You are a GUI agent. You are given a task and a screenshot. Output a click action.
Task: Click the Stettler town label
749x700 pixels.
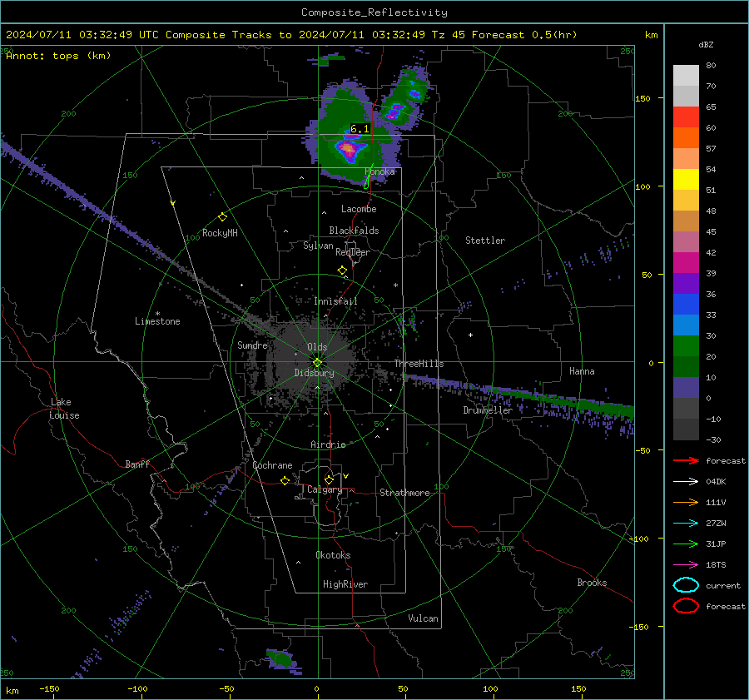tap(485, 241)
